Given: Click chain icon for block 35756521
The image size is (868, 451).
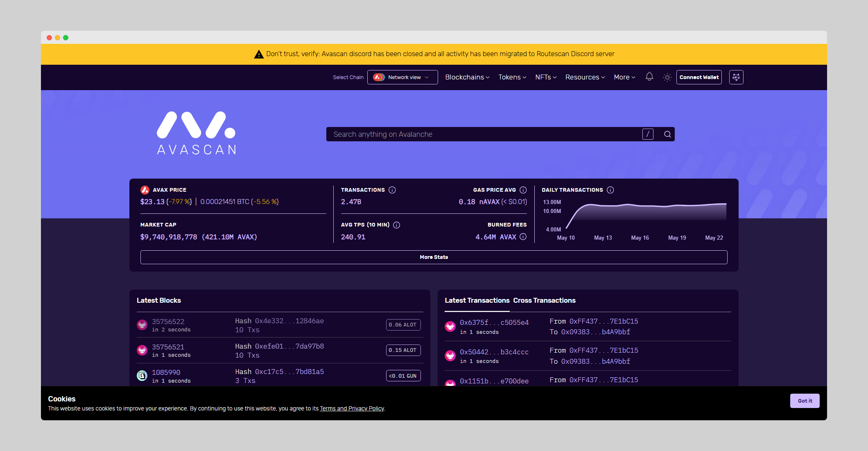Looking at the screenshot, I should click(142, 350).
